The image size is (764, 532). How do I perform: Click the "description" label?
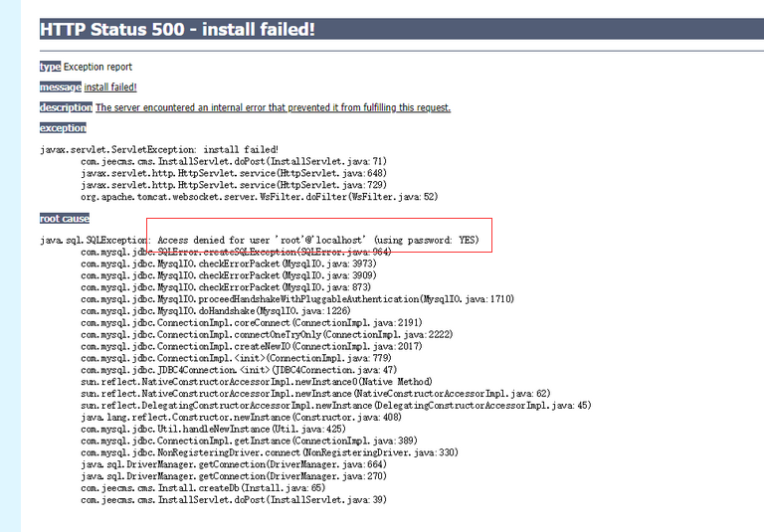pyautogui.click(x=66, y=107)
